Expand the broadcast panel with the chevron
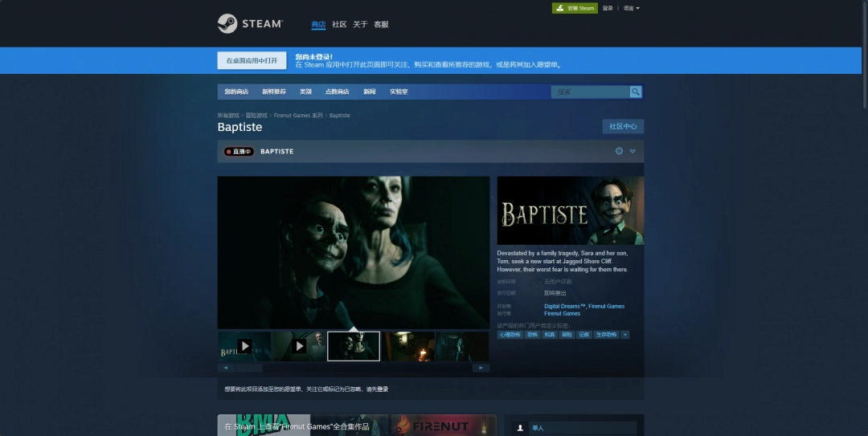 coord(633,151)
